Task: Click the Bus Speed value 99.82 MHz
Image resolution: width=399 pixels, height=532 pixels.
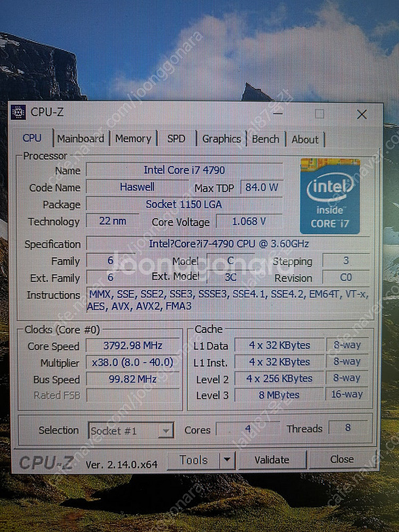Action: coord(132,379)
